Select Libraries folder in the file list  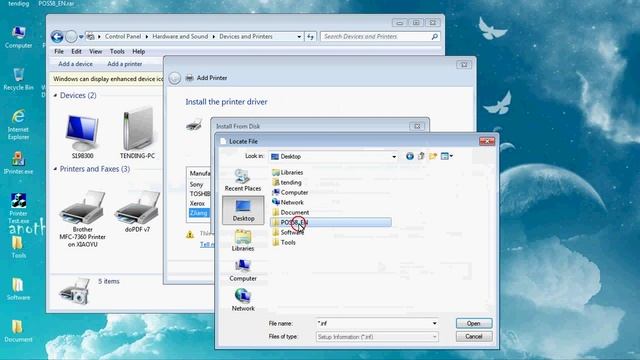click(x=288, y=172)
